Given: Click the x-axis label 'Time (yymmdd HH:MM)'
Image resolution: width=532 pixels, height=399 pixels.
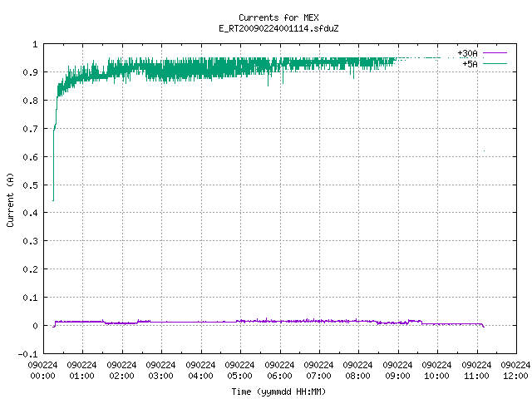Looking at the screenshot, I should (x=278, y=392).
